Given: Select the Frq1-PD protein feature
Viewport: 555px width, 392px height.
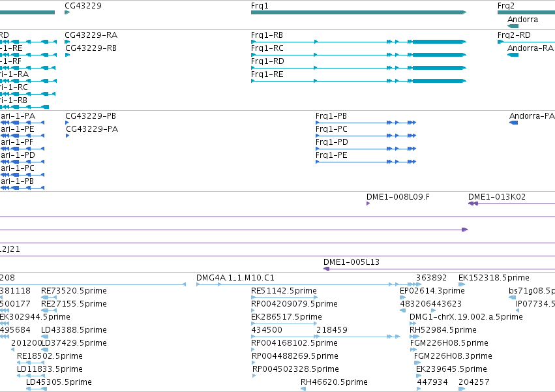Looking at the screenshot, I should (x=366, y=149).
